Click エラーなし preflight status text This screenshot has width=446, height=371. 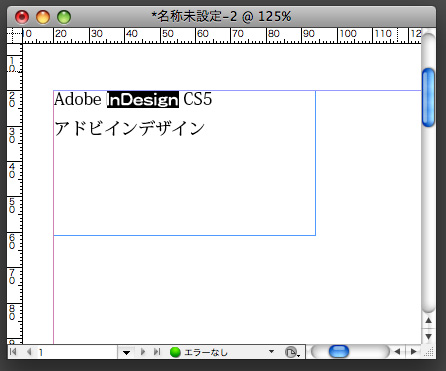206,352
